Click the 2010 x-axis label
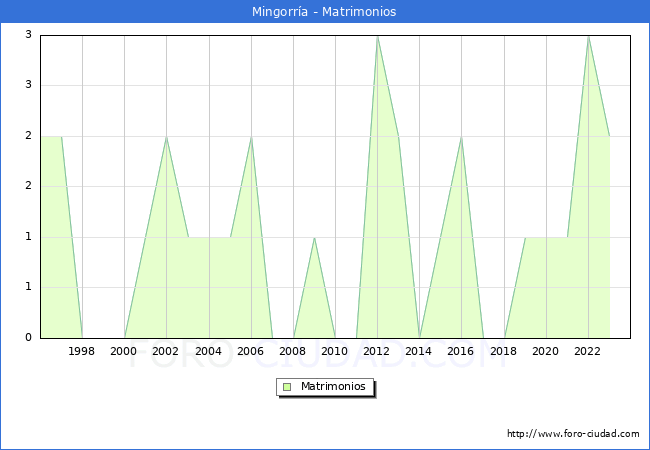650x450 pixels. point(335,351)
